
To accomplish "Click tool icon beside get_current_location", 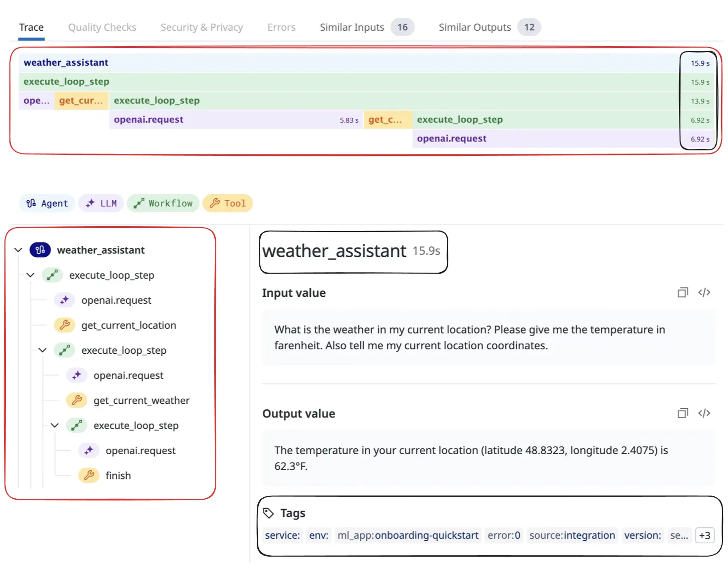I will pyautogui.click(x=64, y=325).
